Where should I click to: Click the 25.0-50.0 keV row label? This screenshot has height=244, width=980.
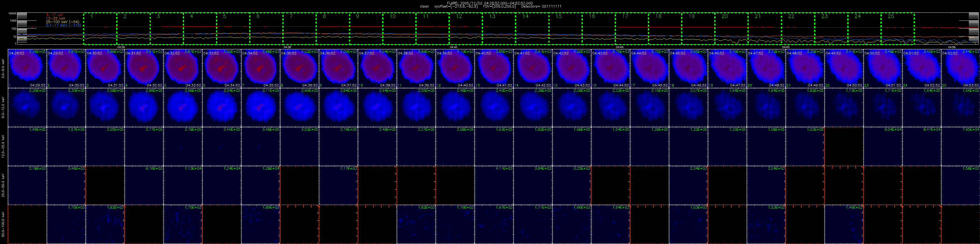[3, 185]
